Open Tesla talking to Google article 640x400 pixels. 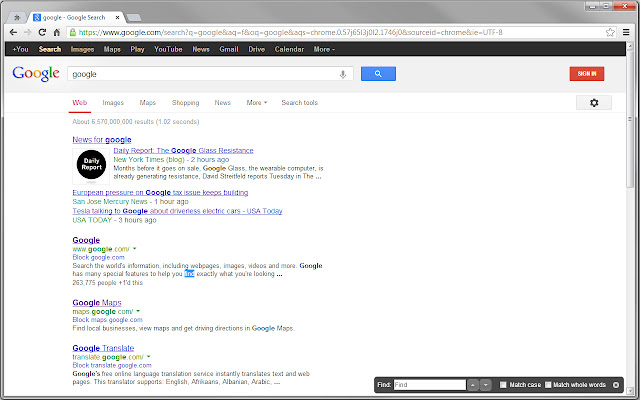point(177,211)
